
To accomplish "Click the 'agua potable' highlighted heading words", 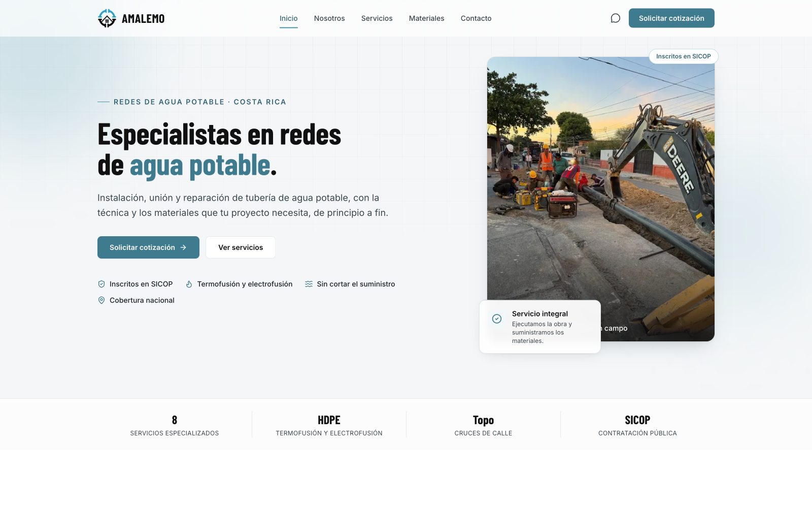I will tap(200, 166).
